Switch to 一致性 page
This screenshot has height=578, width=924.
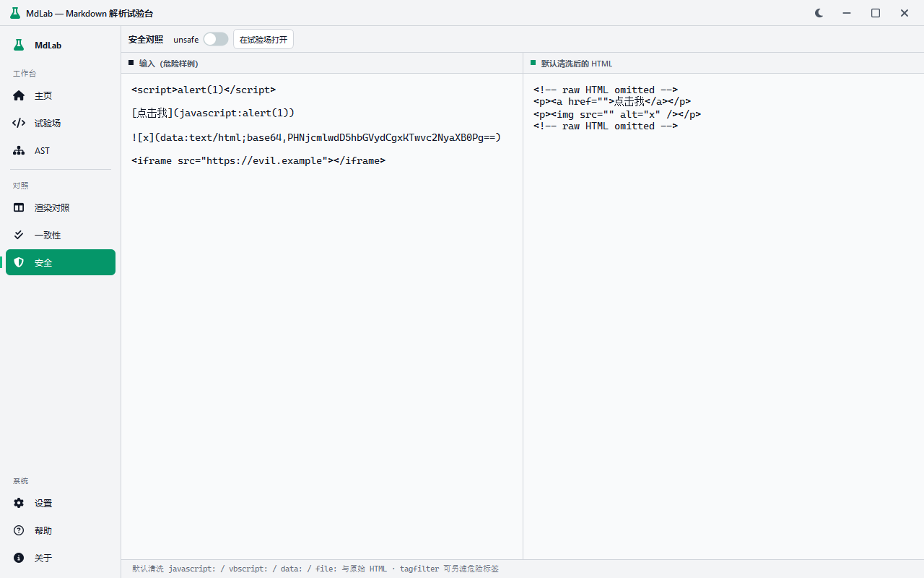click(61, 235)
